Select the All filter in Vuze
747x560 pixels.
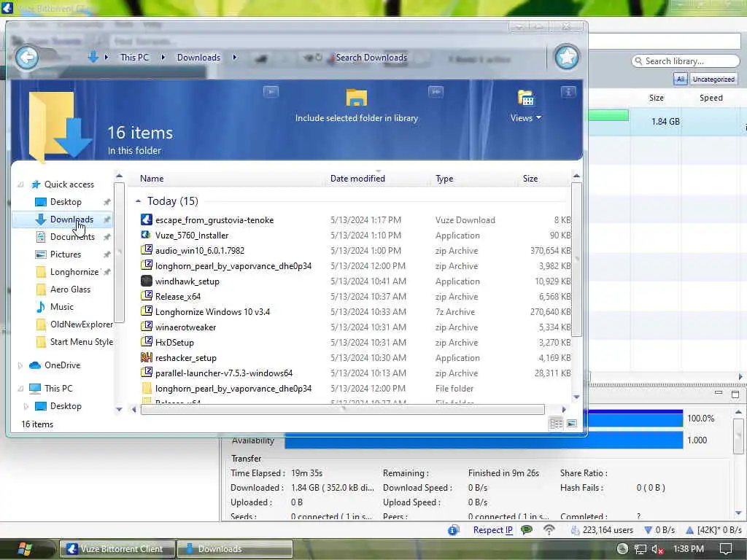click(681, 79)
